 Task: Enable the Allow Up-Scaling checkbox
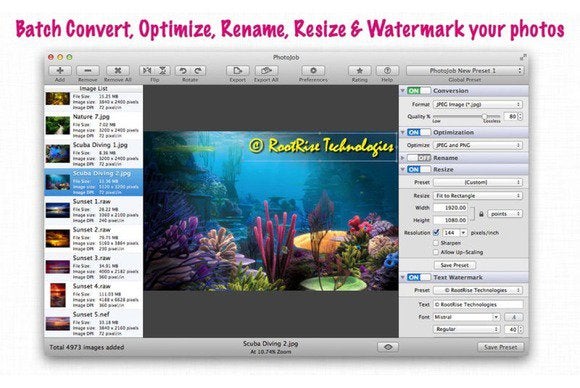click(436, 252)
